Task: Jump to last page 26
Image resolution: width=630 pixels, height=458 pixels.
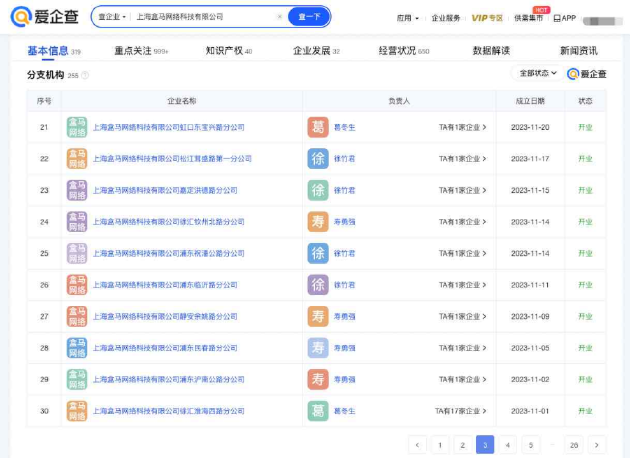Action: 574,445
